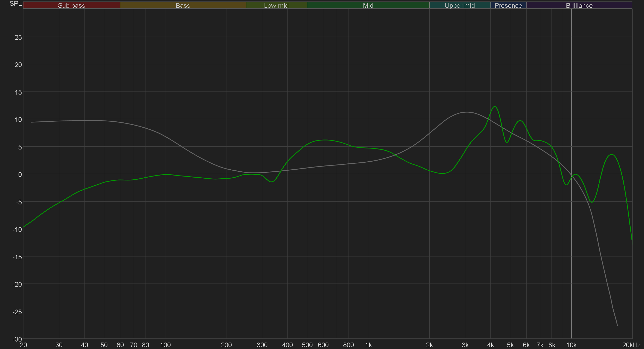Select the Bass frequency band header
Screen dimensions: 644x349
(183, 5)
